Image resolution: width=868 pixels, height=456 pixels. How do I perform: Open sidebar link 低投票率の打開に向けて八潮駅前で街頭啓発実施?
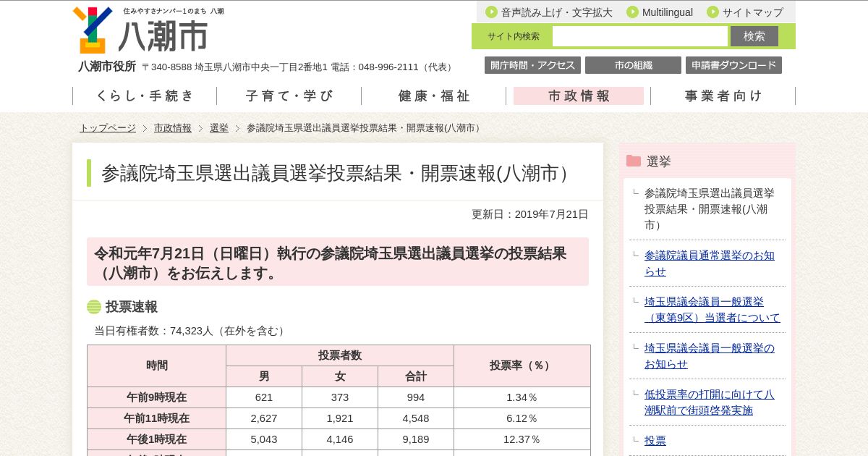pyautogui.click(x=710, y=402)
